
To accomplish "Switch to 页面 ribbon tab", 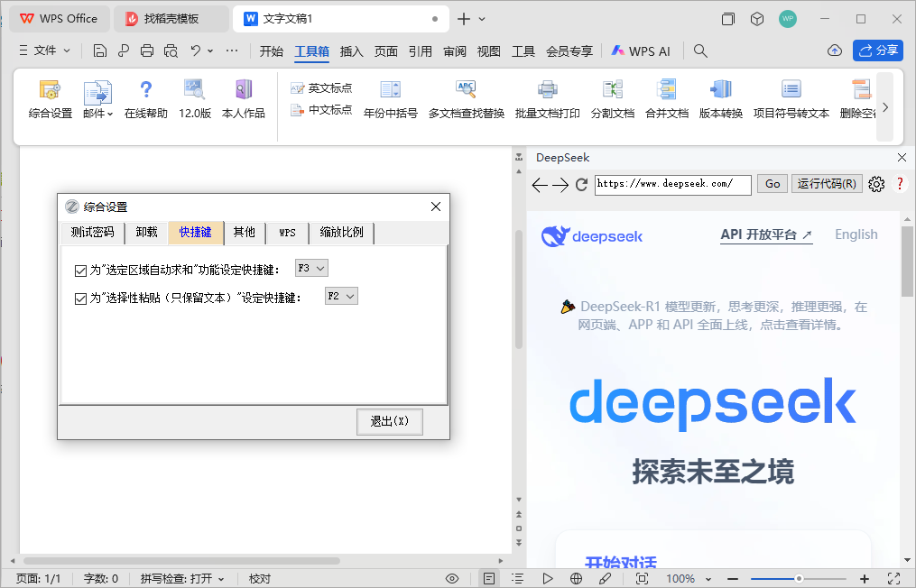I will click(x=385, y=51).
